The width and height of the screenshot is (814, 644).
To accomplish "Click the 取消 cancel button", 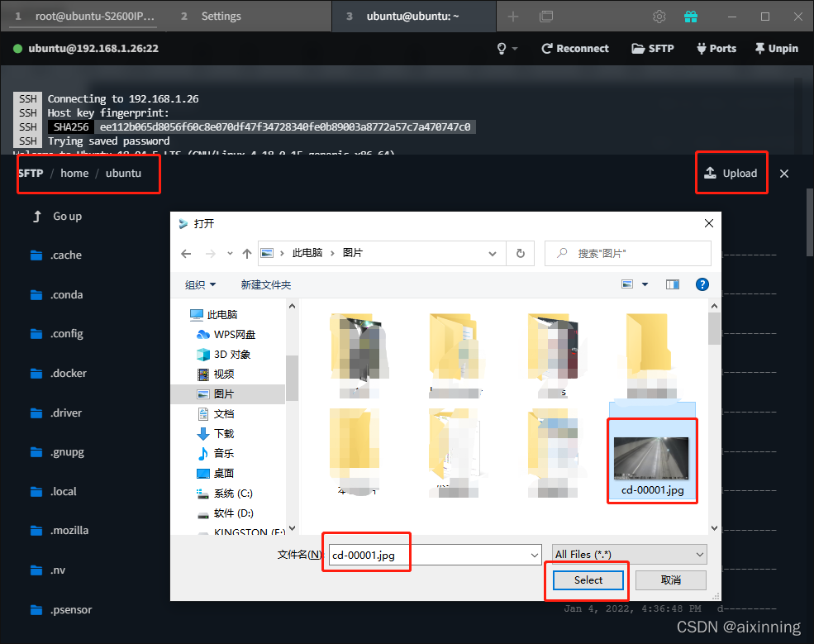I will [x=671, y=580].
